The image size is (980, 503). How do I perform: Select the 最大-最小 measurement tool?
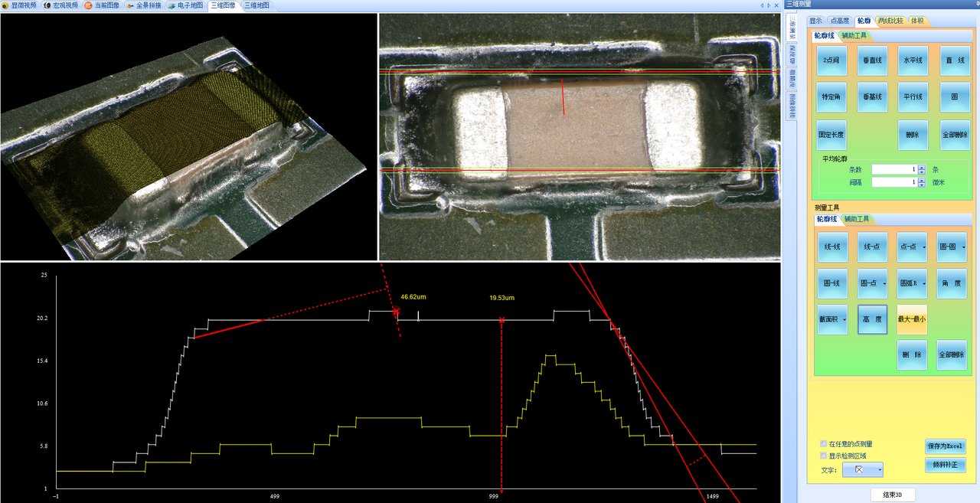click(x=913, y=319)
